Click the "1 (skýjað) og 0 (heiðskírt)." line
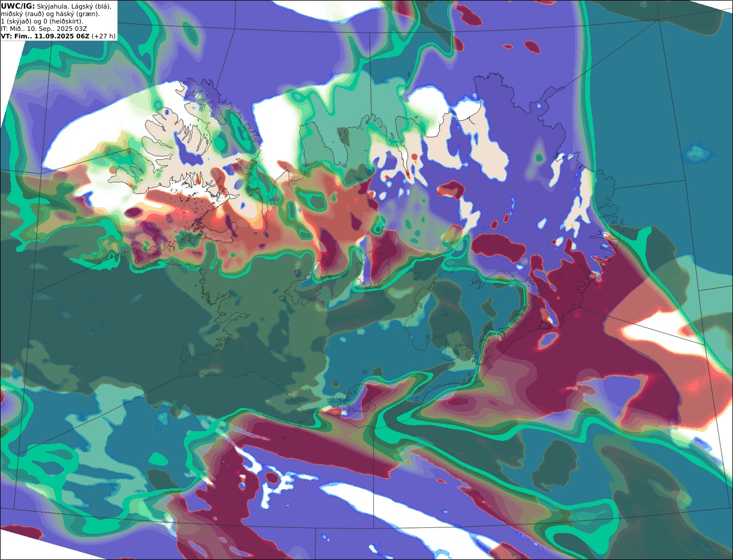Screen dimensions: 733x560 42,21
